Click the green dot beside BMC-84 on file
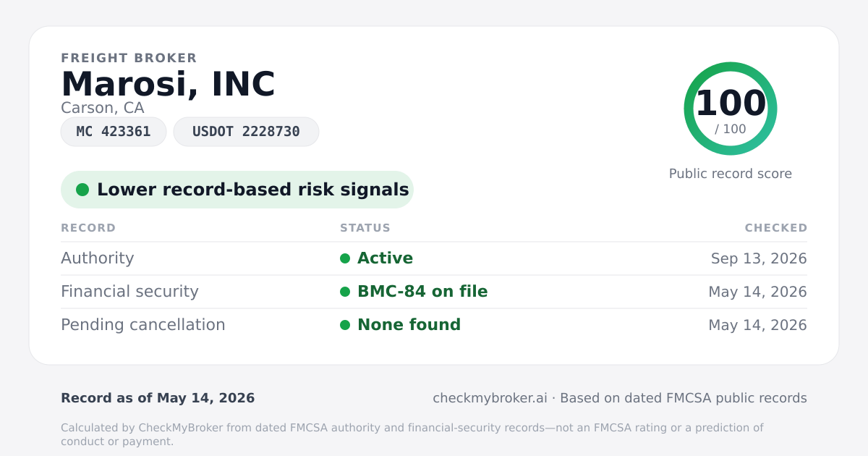This screenshot has width=868, height=456. click(345, 292)
